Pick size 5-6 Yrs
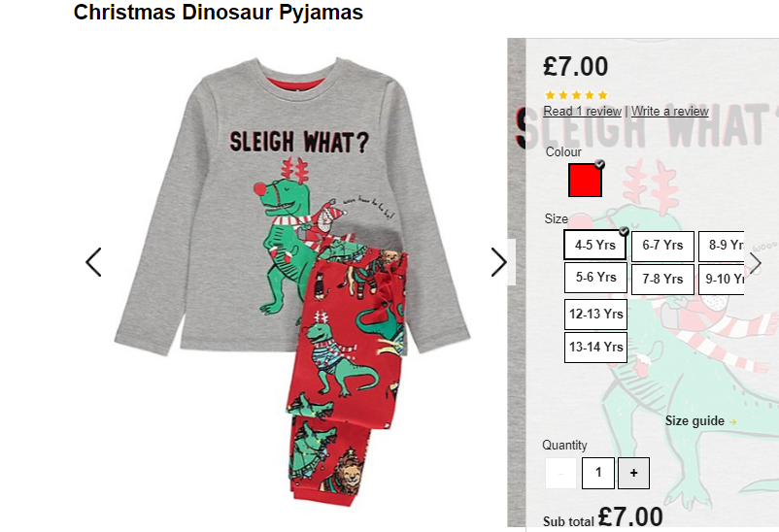779x532 pixels. 595,278
